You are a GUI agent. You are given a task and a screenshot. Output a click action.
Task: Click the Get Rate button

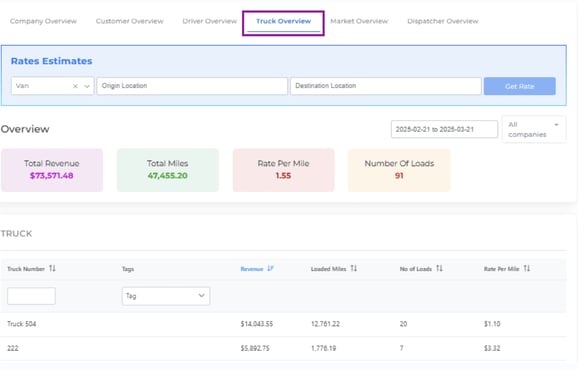519,86
